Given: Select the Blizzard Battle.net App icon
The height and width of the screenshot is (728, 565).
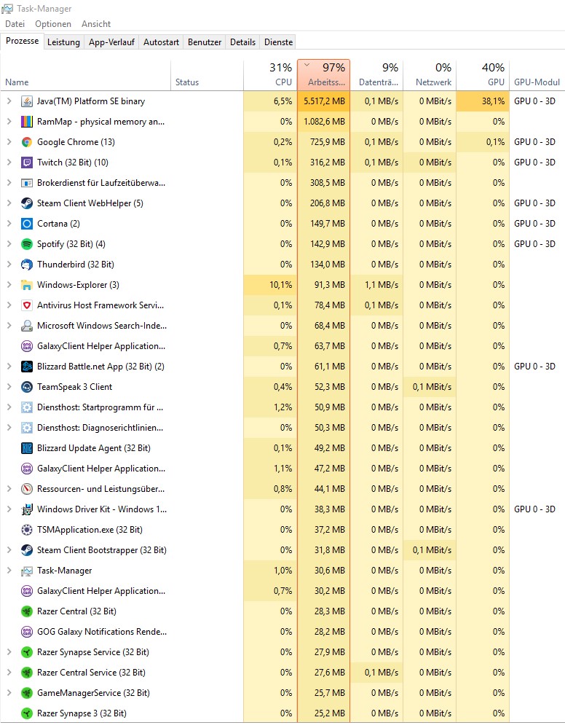Looking at the screenshot, I should click(x=27, y=367).
